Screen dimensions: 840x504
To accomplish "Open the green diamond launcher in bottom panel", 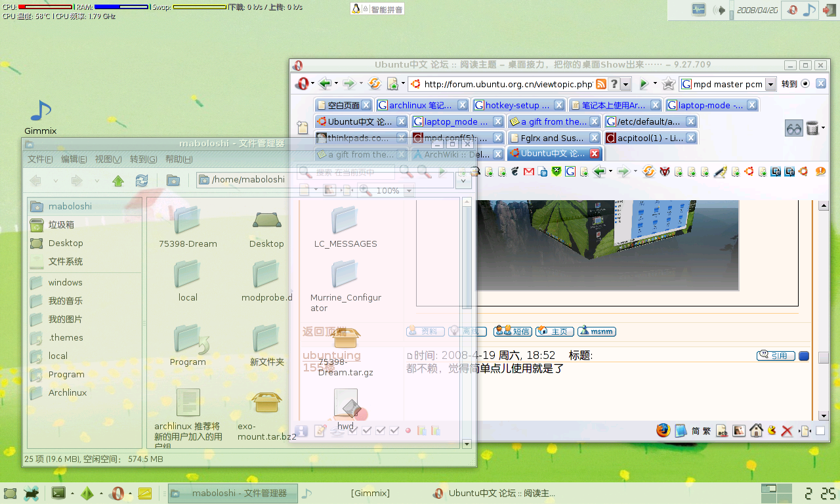I will [x=87, y=493].
